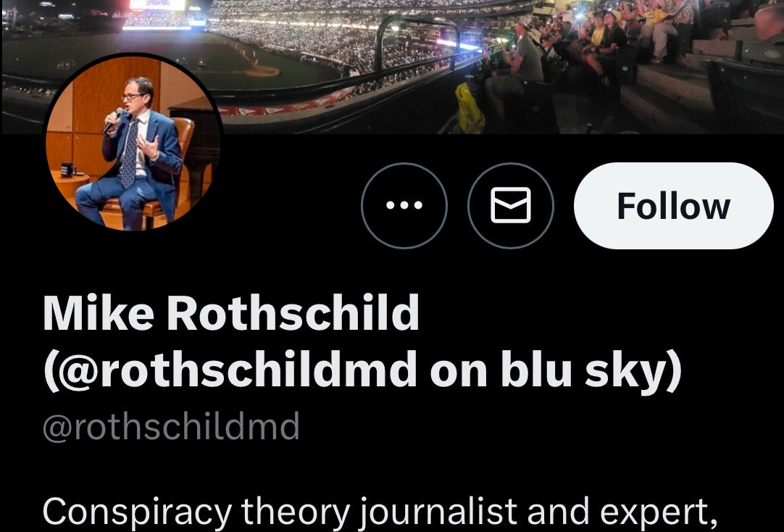Open the three-dot more options menu

coord(404,206)
